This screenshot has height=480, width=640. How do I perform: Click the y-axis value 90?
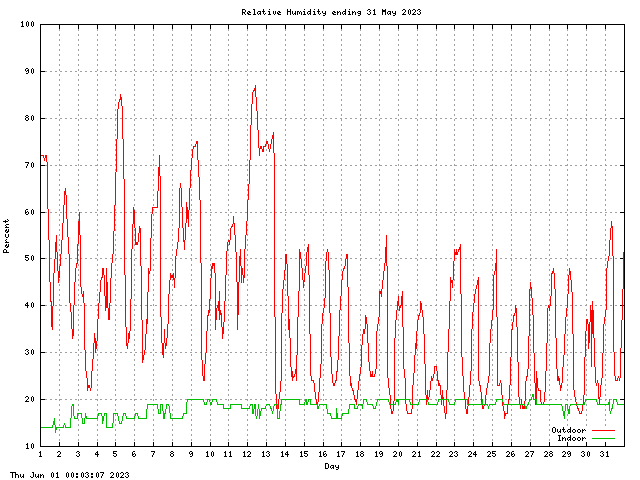[x=30, y=71]
